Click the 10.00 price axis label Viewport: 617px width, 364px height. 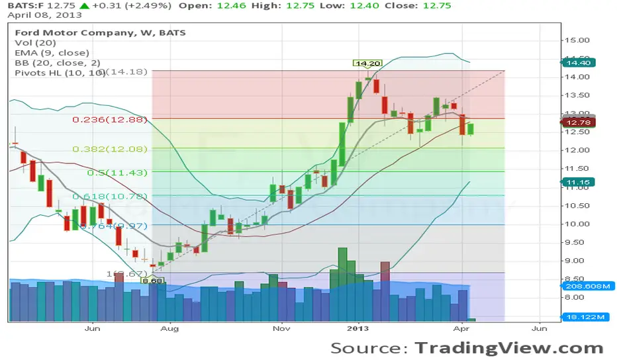pyautogui.click(x=577, y=224)
